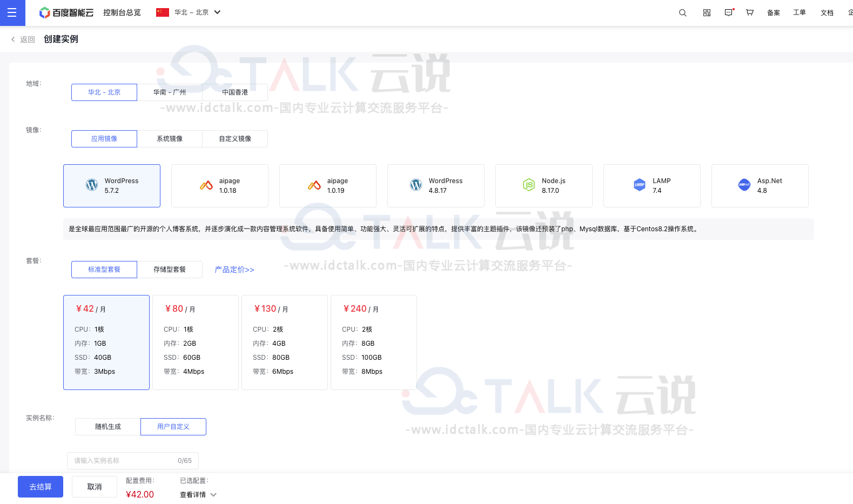Open the 产品定价>> link
Viewport: 853px width, 504px height.
tap(234, 270)
